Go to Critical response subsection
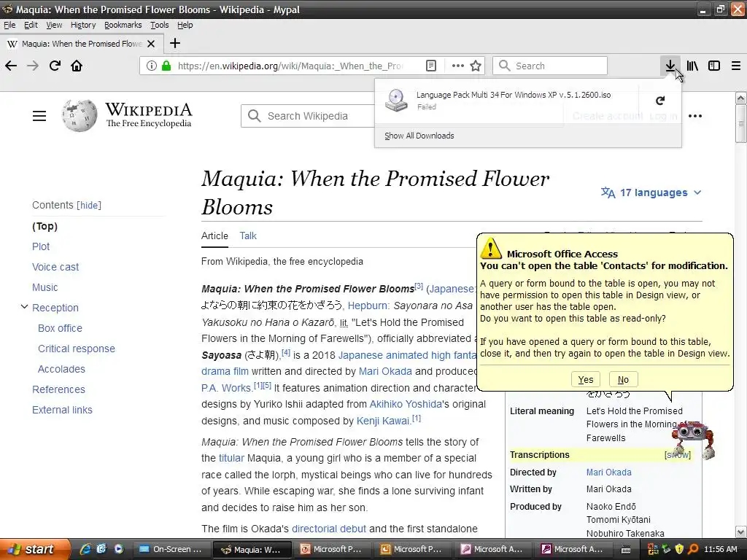This screenshot has width=747, height=560. 76,349
